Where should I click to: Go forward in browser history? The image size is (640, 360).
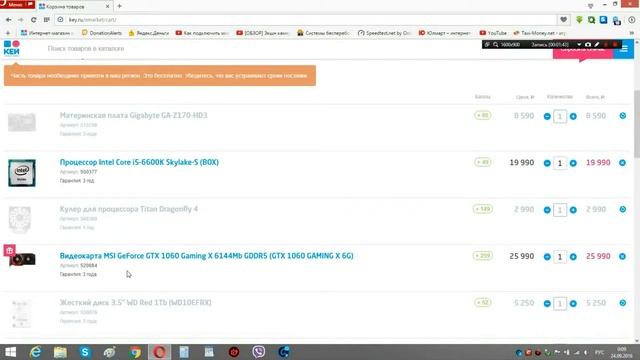coord(21,20)
